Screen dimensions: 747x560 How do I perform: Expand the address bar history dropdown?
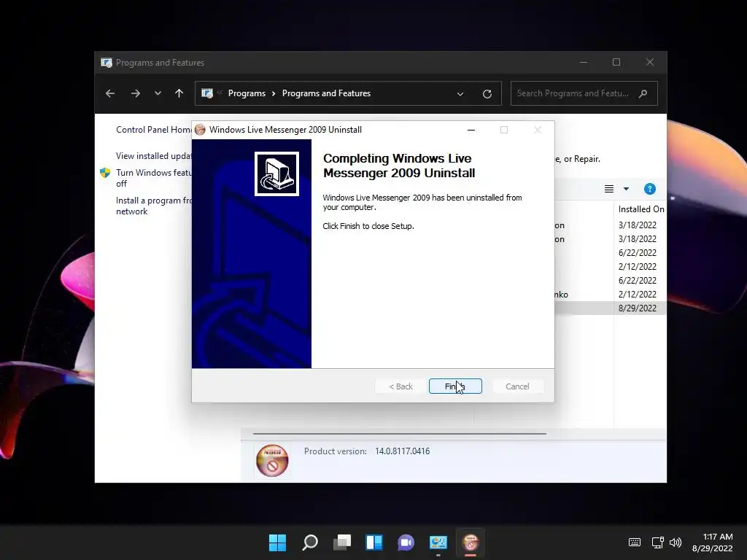(460, 94)
